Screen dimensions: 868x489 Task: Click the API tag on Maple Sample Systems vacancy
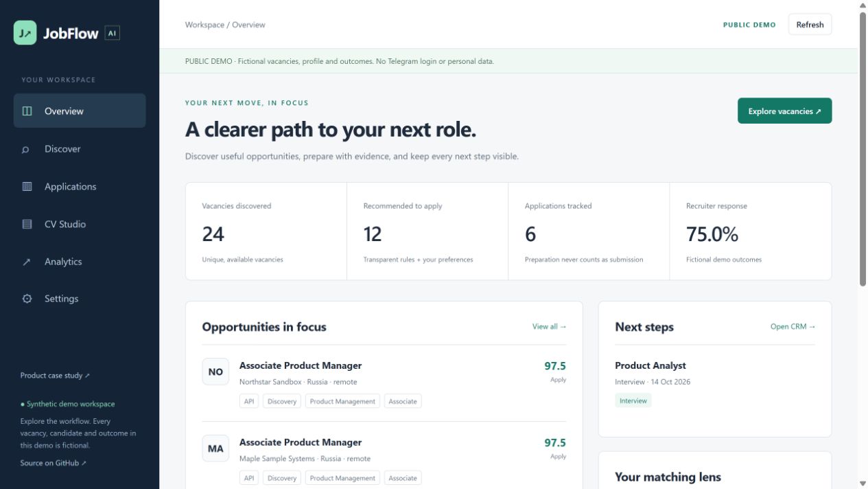coord(249,478)
